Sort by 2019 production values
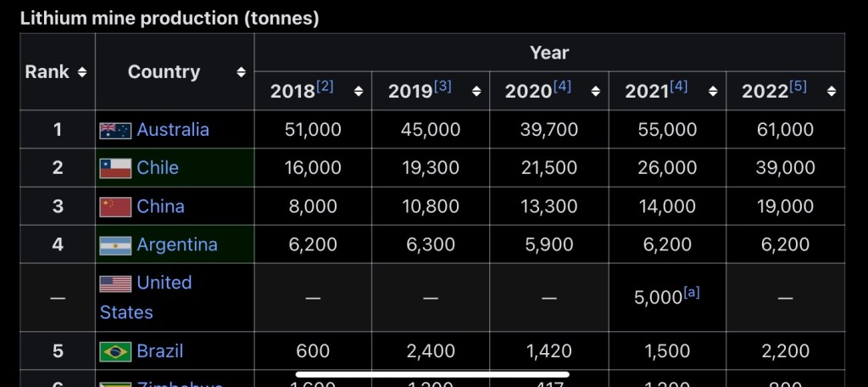Viewport: 868px width, 387px height. 476,91
